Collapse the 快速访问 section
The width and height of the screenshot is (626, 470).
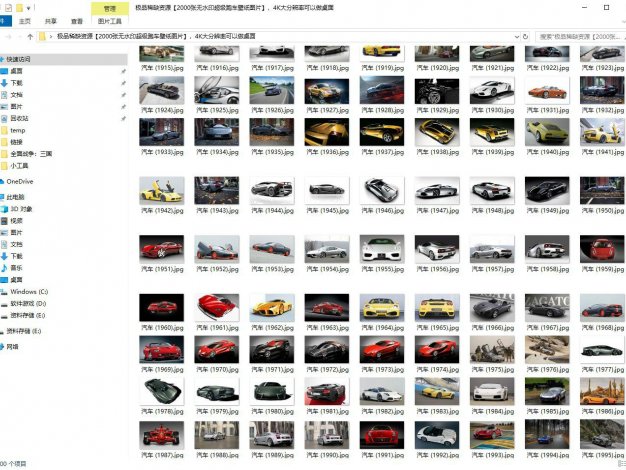[x=3, y=59]
